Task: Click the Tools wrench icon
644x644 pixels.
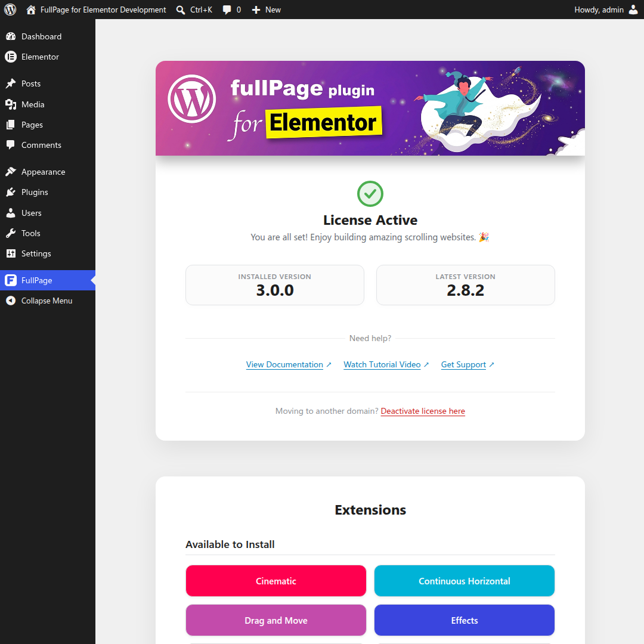Action: (x=11, y=233)
